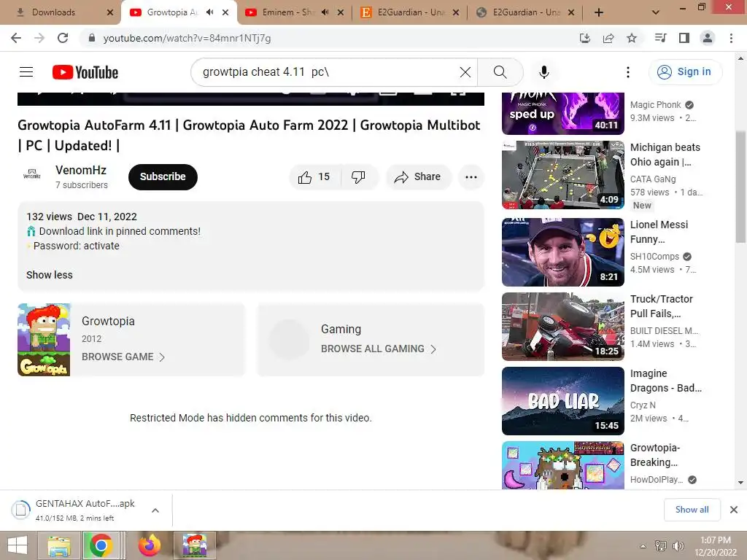Open YouTube hamburger guide menu
The height and width of the screenshot is (560, 747).
pos(26,72)
